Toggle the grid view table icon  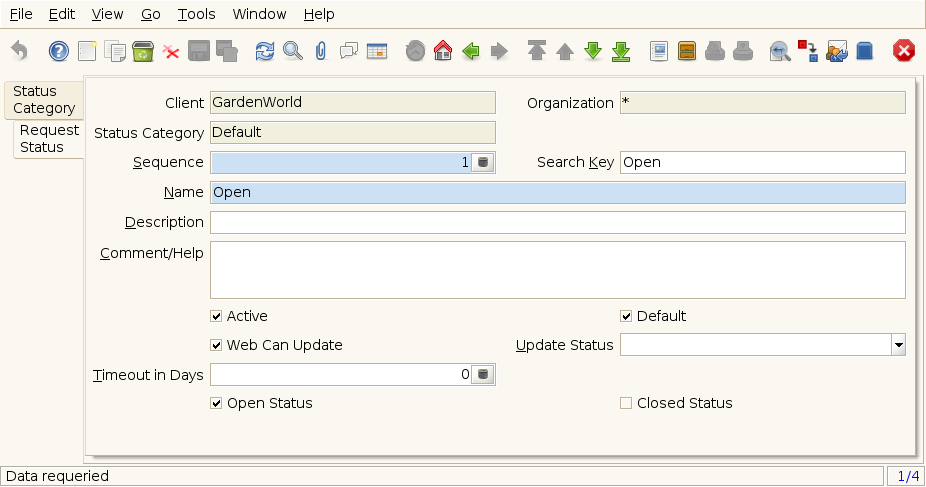[x=377, y=51]
